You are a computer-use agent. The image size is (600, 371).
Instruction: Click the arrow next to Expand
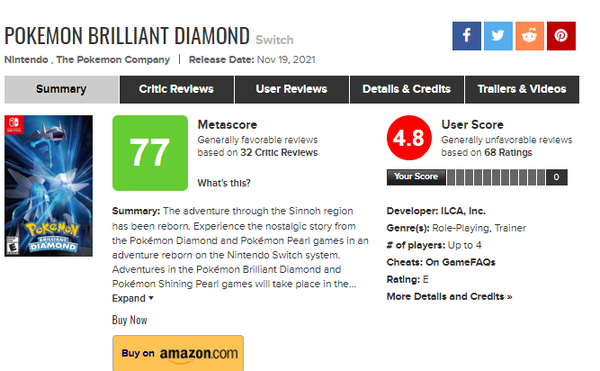coord(151,298)
